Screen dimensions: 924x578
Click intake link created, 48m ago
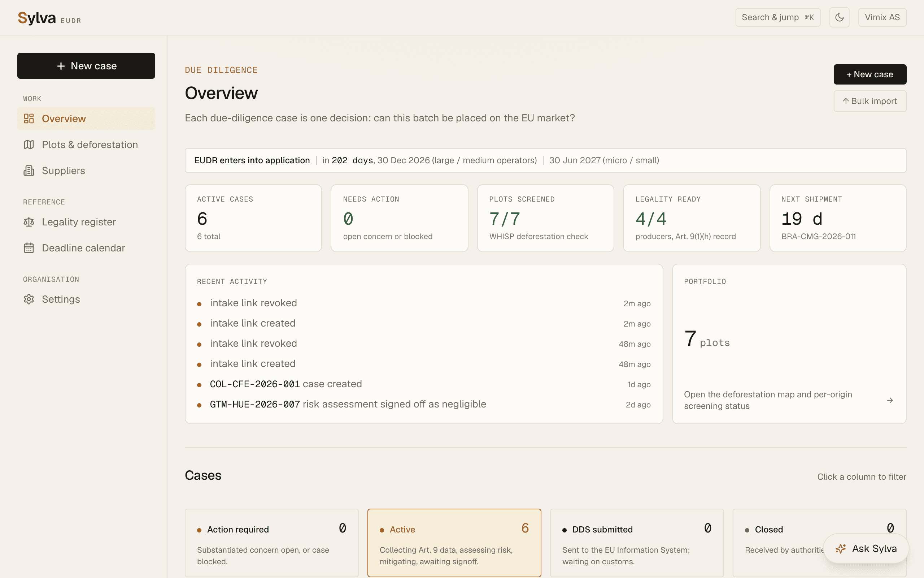pos(424,363)
